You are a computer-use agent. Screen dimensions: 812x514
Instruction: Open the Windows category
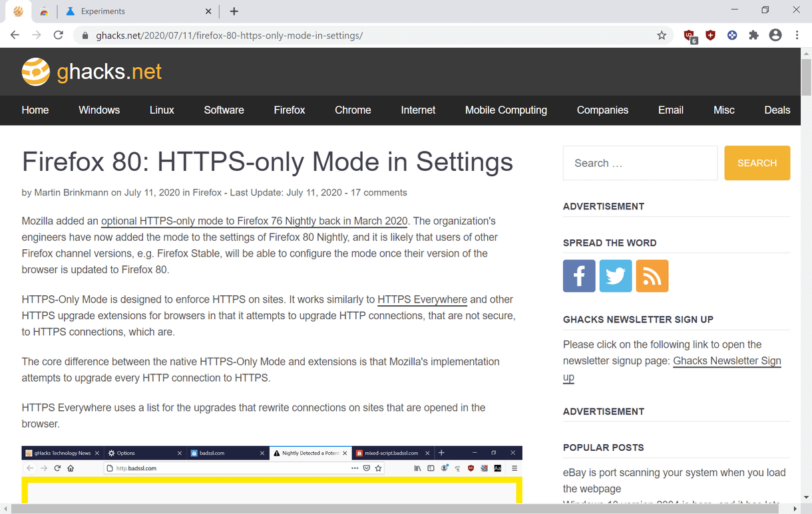pyautogui.click(x=99, y=110)
